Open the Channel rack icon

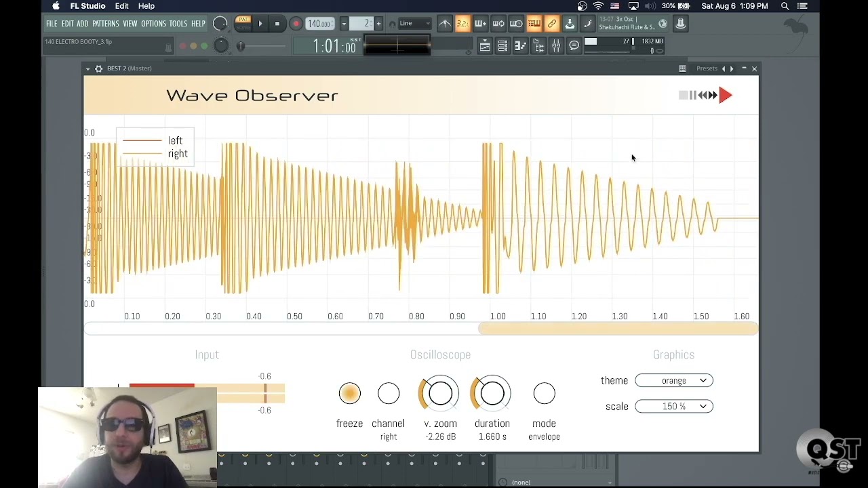(502, 46)
